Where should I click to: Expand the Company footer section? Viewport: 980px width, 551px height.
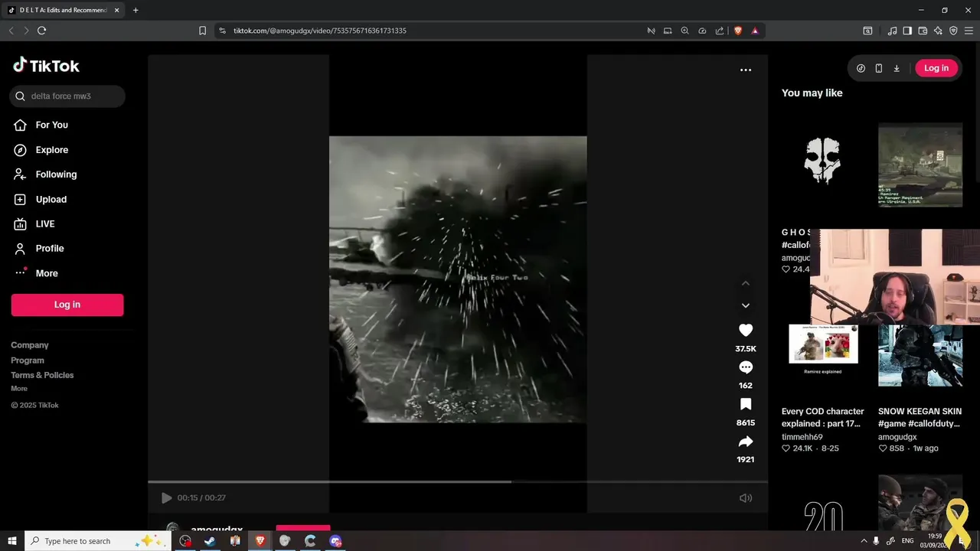pyautogui.click(x=30, y=345)
